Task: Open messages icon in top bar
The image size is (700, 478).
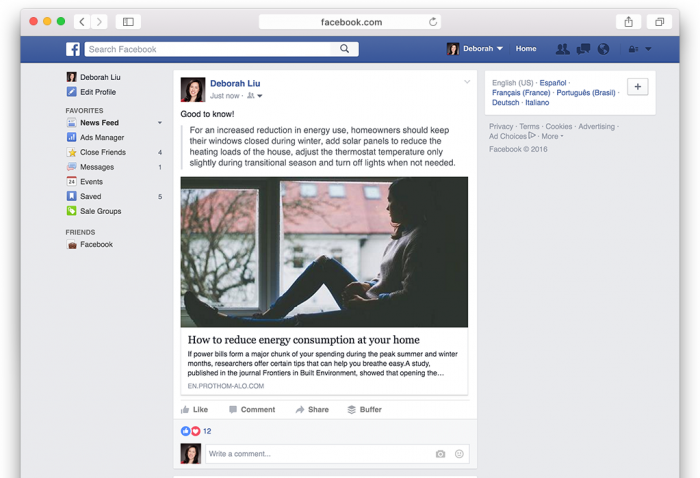Action: [x=583, y=49]
